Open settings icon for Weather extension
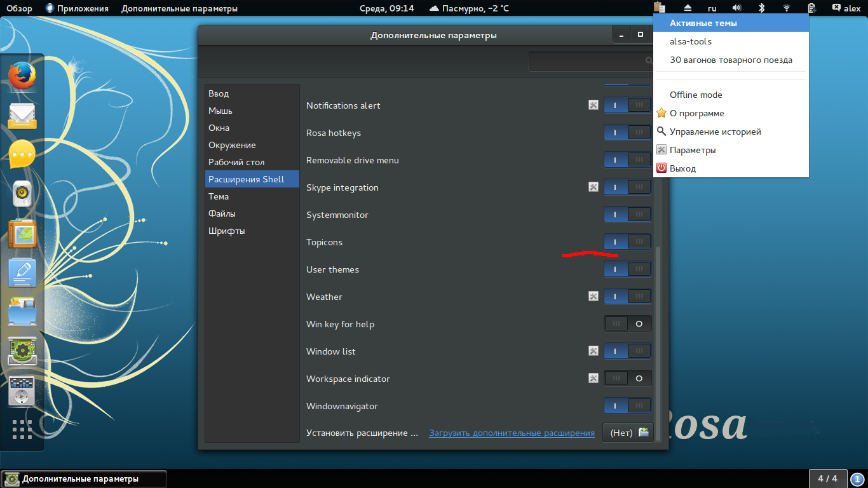This screenshot has width=868, height=488. point(593,297)
